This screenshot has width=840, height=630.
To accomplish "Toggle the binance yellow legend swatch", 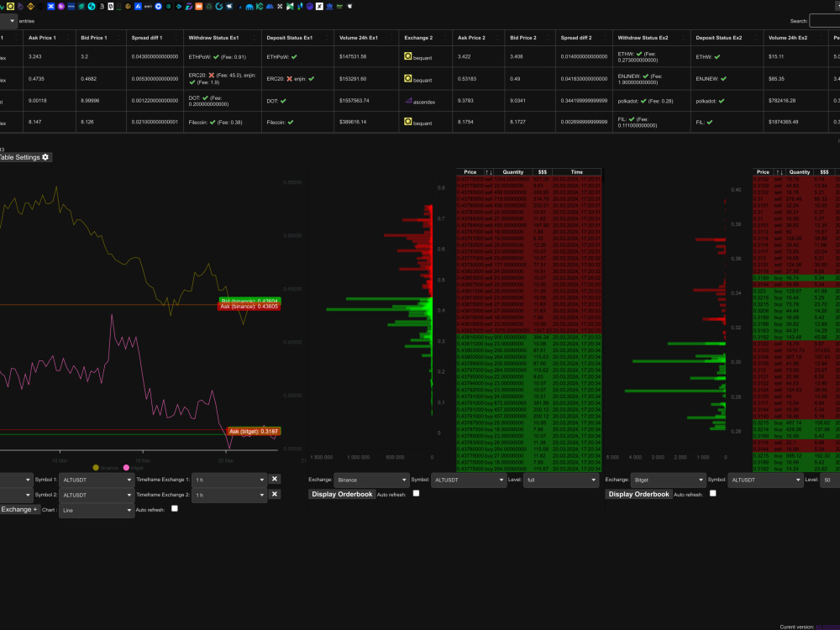I will [96, 468].
